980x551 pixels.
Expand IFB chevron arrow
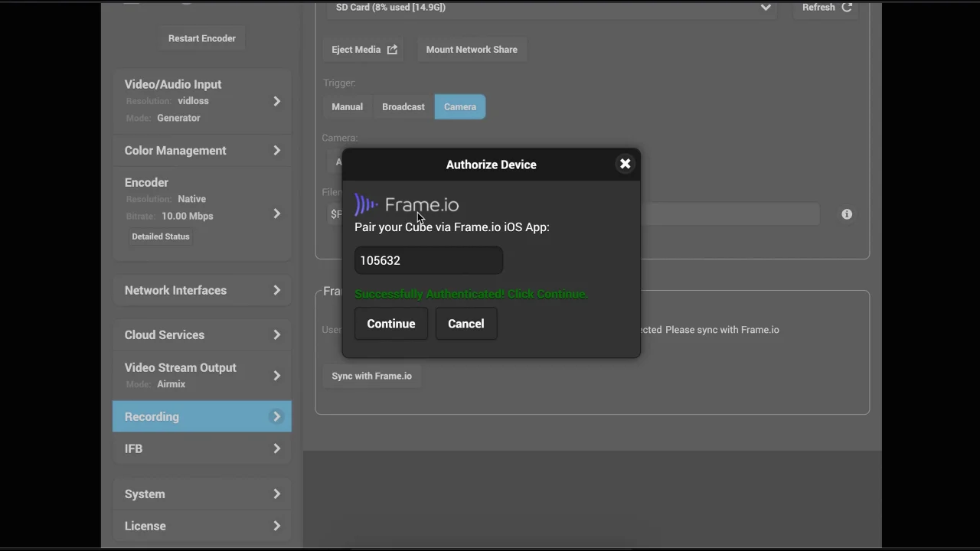tap(277, 449)
